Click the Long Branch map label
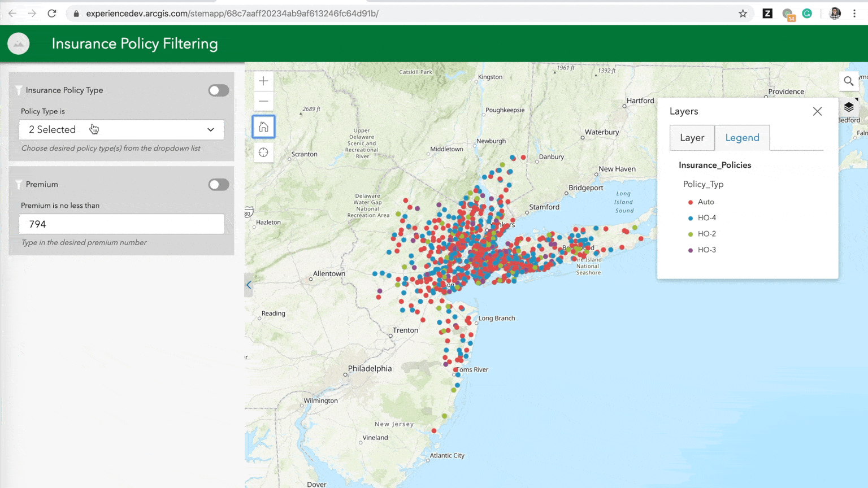868x488 pixels. click(497, 319)
